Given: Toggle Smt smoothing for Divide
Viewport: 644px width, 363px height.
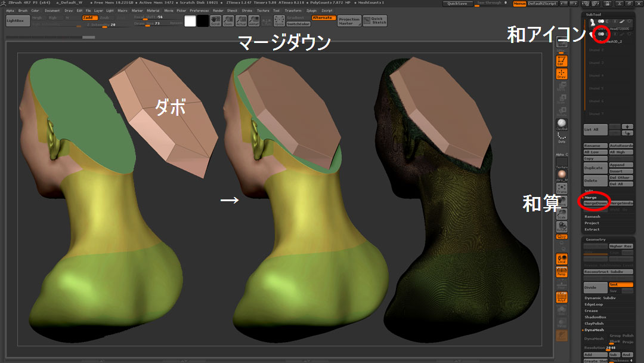Looking at the screenshot, I should click(x=621, y=284).
